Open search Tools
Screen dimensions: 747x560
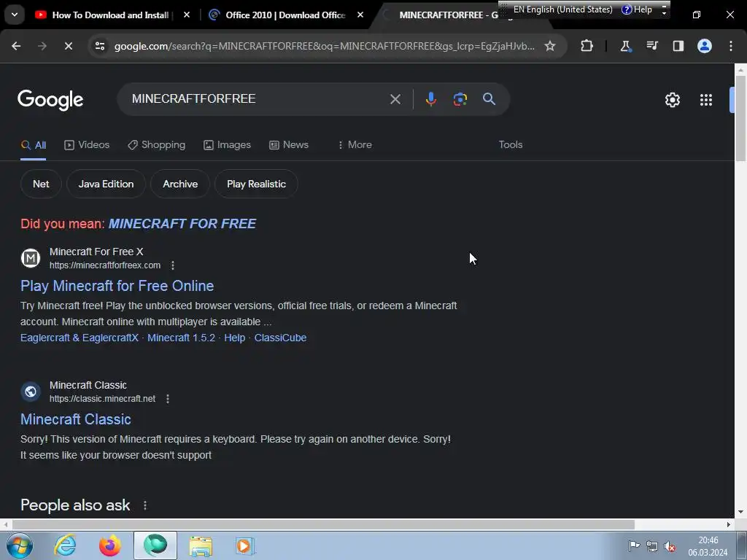(x=510, y=145)
